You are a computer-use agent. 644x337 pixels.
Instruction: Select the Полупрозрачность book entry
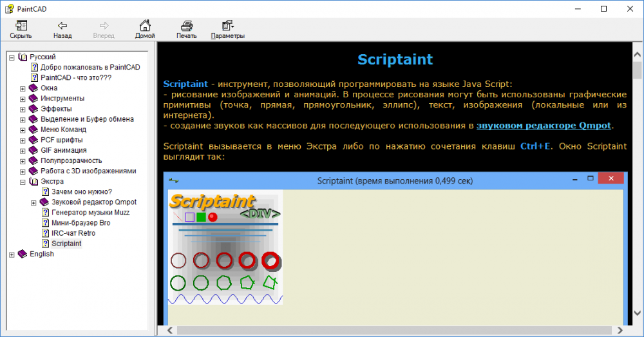click(71, 160)
